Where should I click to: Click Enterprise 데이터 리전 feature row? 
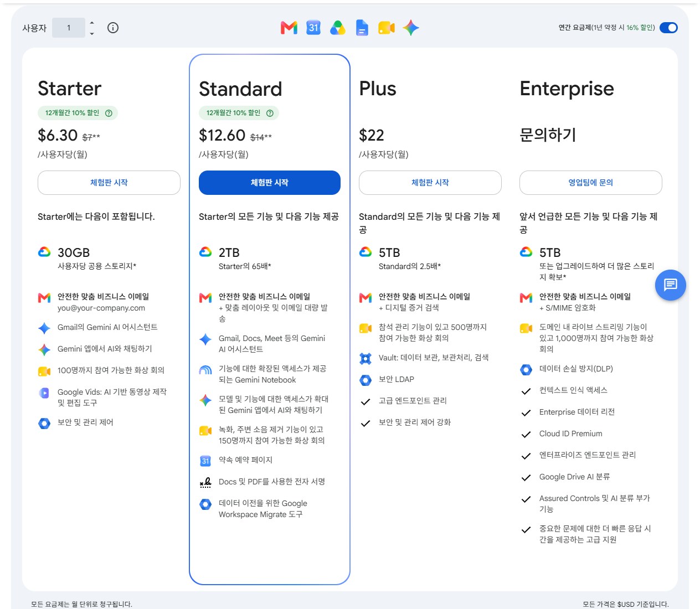(x=577, y=412)
